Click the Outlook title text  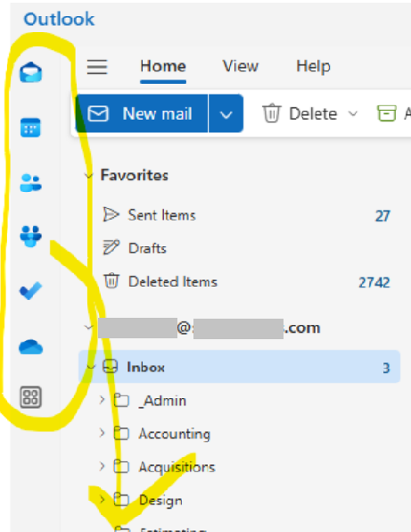click(x=59, y=19)
